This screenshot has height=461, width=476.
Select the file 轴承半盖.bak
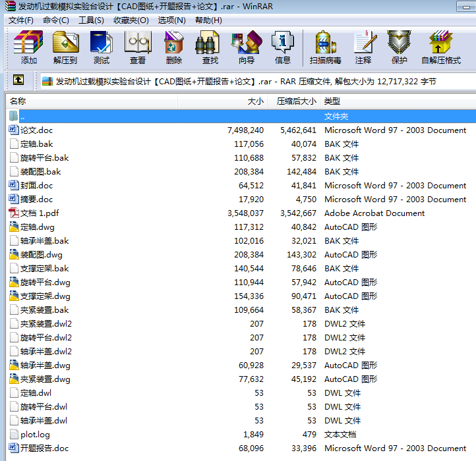click(44, 241)
